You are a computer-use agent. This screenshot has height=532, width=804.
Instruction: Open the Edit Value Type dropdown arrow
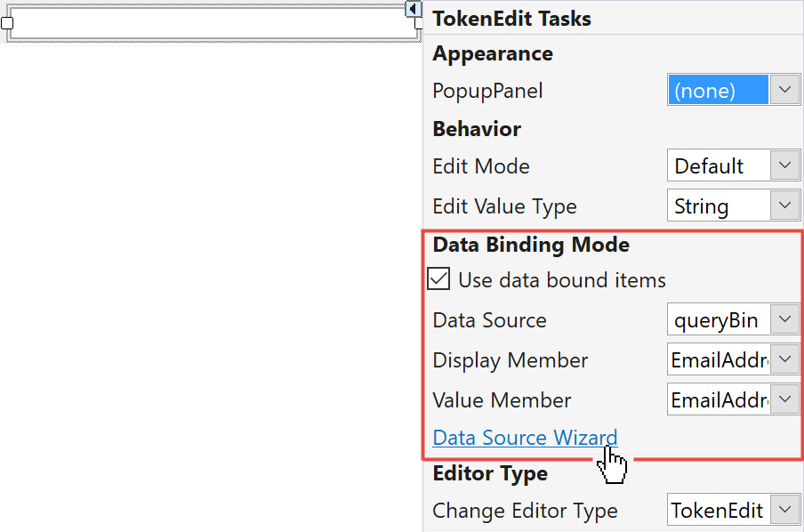[784, 206]
